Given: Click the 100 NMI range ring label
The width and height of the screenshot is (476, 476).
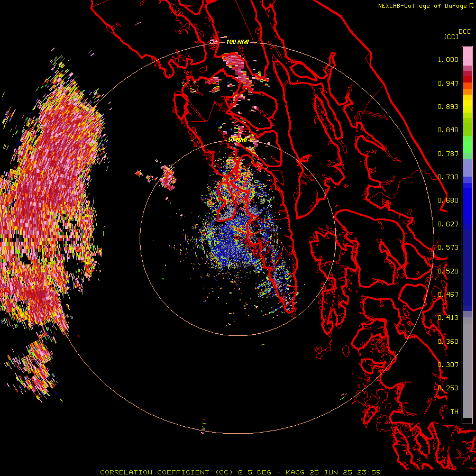Looking at the screenshot, I should coord(237,42).
